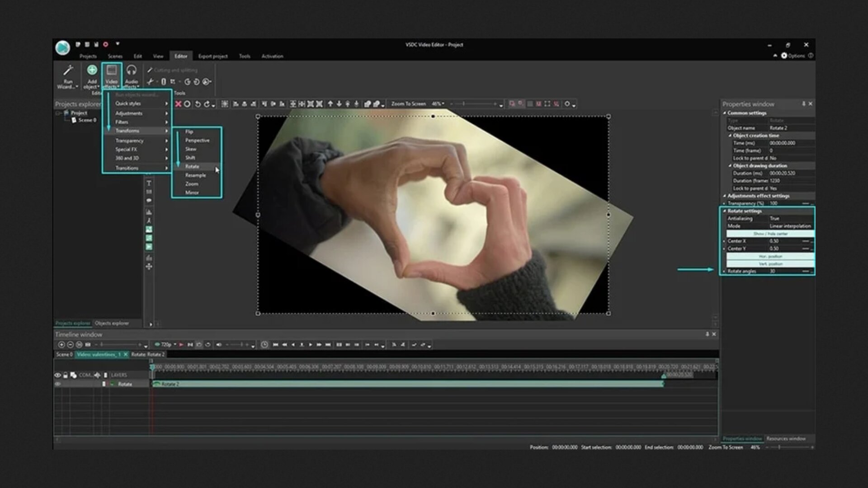Click the Options gear icon
The height and width of the screenshot is (488, 868).
(x=784, y=56)
